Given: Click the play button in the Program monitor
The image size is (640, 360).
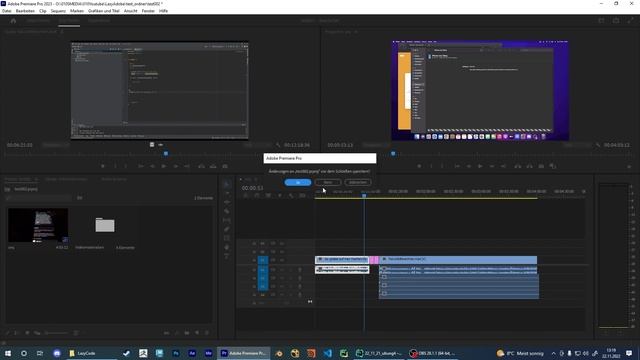Looking at the screenshot, I should click(x=480, y=166).
